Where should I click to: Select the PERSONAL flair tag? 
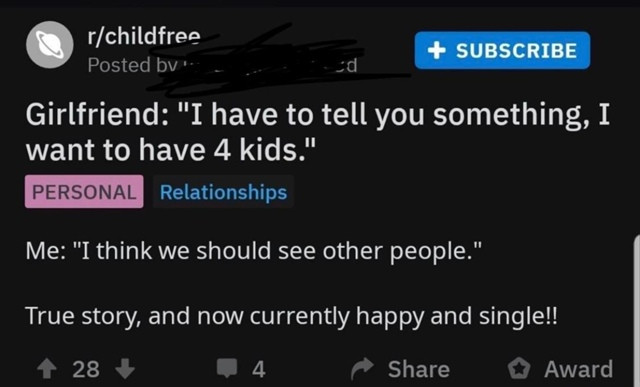84,191
